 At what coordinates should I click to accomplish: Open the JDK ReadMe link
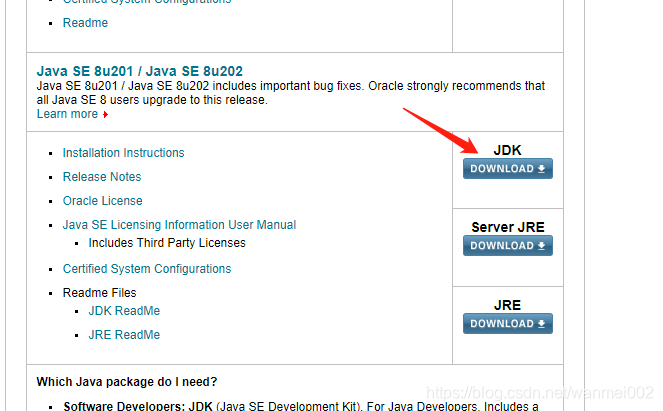(x=124, y=311)
